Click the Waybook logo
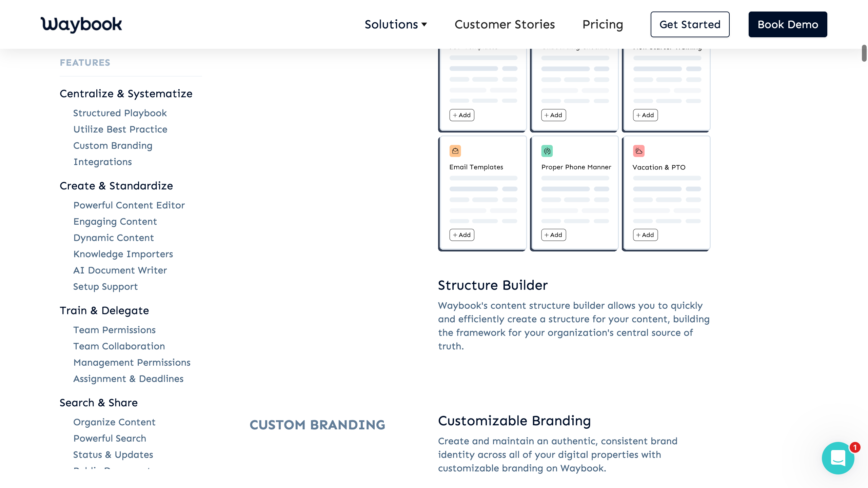Viewport: 868px width, 488px height. 81,24
